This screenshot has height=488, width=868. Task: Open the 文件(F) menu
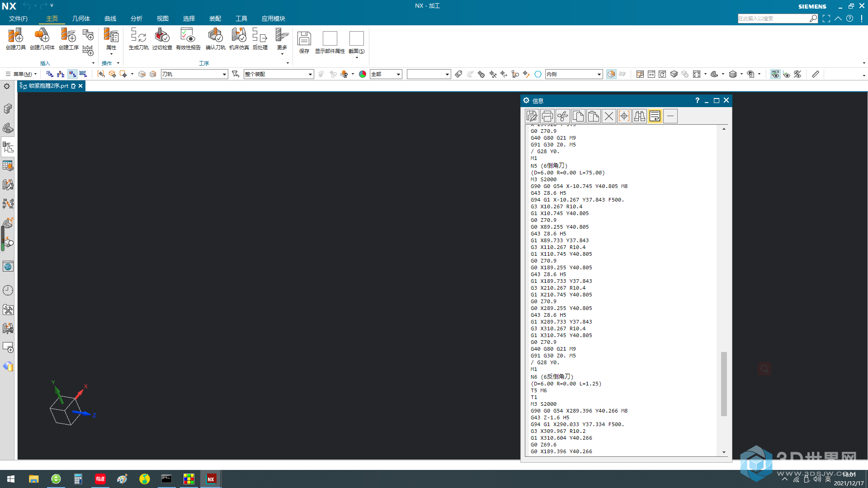point(18,19)
